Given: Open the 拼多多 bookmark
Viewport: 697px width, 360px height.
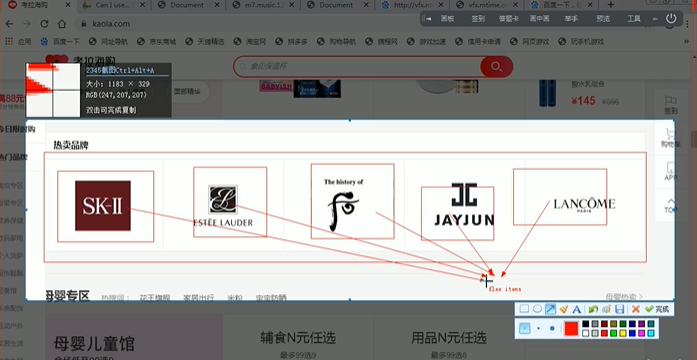Looking at the screenshot, I should (292, 41).
